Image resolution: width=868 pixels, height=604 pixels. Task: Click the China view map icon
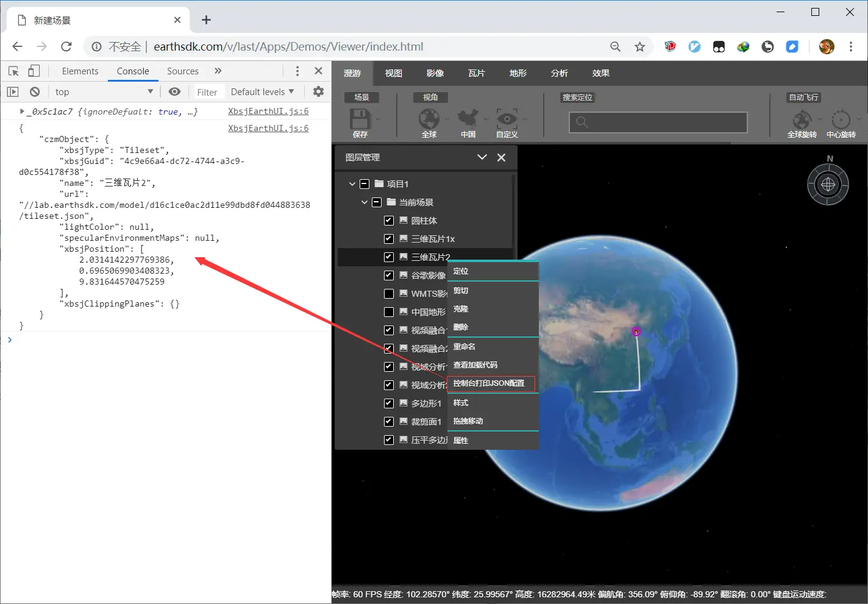[x=468, y=118]
